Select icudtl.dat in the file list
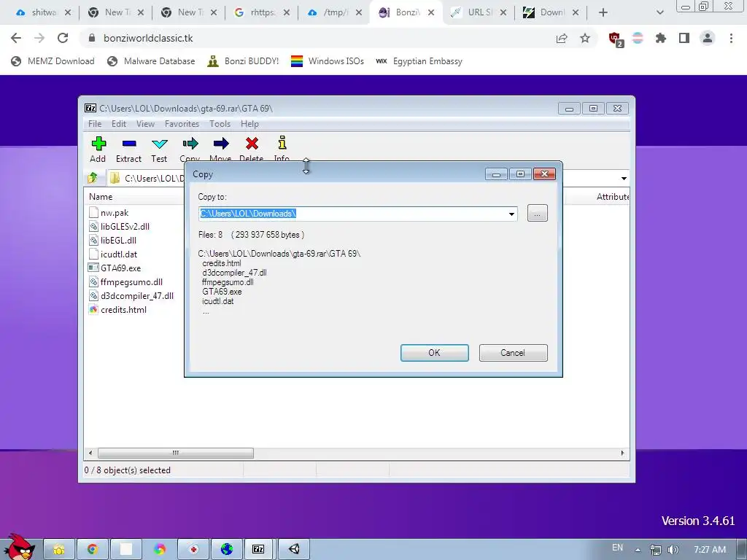Viewport: 747px width, 560px height. [x=113, y=254]
